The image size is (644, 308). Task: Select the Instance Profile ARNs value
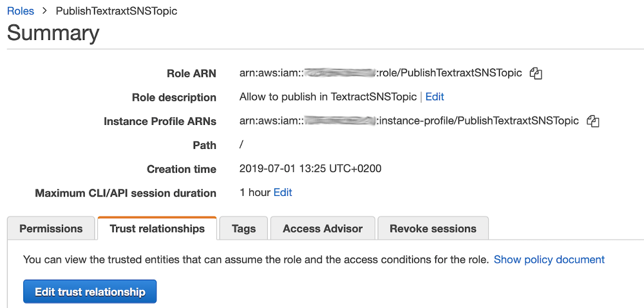[x=409, y=120]
